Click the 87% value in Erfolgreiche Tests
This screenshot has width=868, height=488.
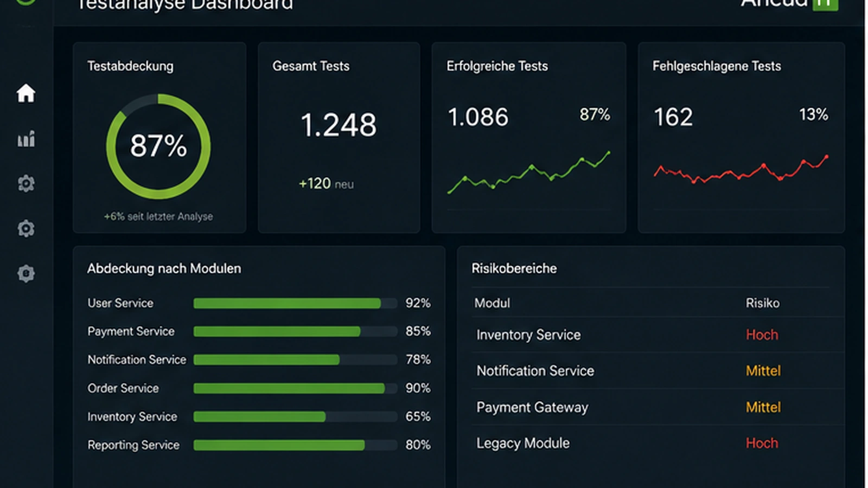pyautogui.click(x=595, y=114)
